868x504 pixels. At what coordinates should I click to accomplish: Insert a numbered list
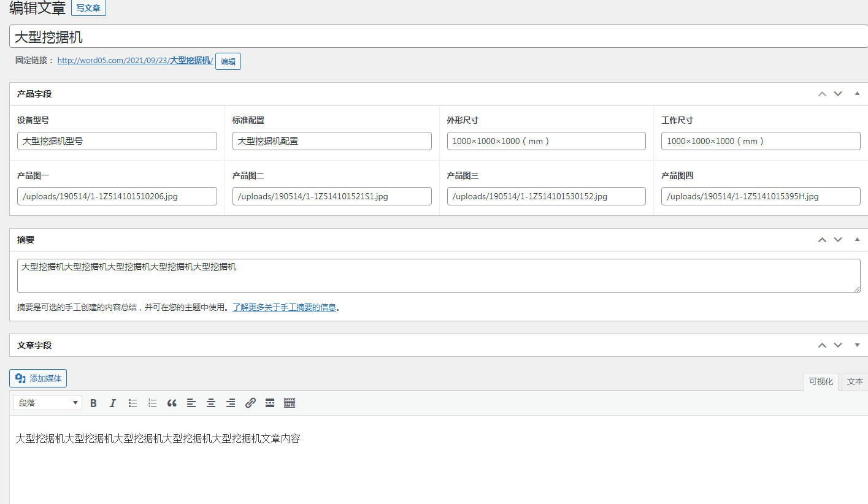[152, 403]
